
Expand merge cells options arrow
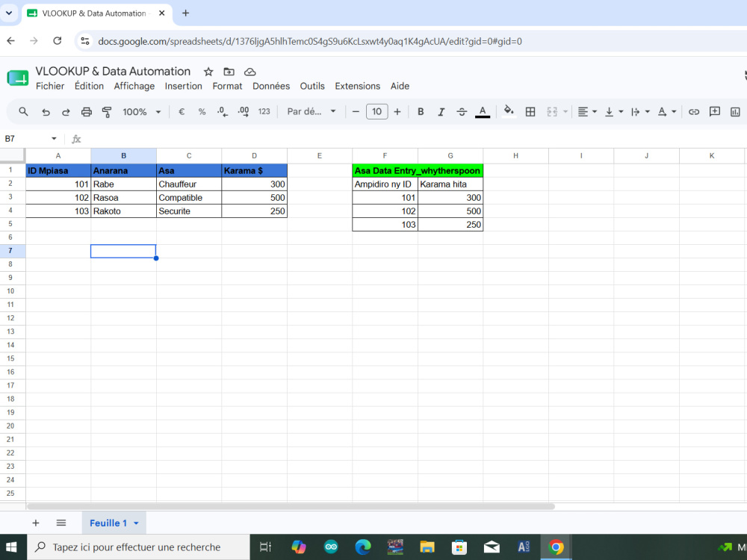coord(565,112)
